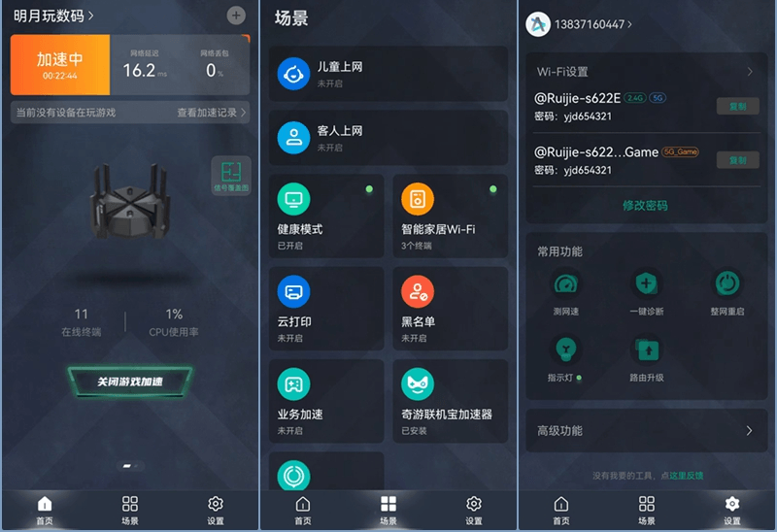Tap the plus icon to add a device
Screen dimensions: 777x532
236,16
